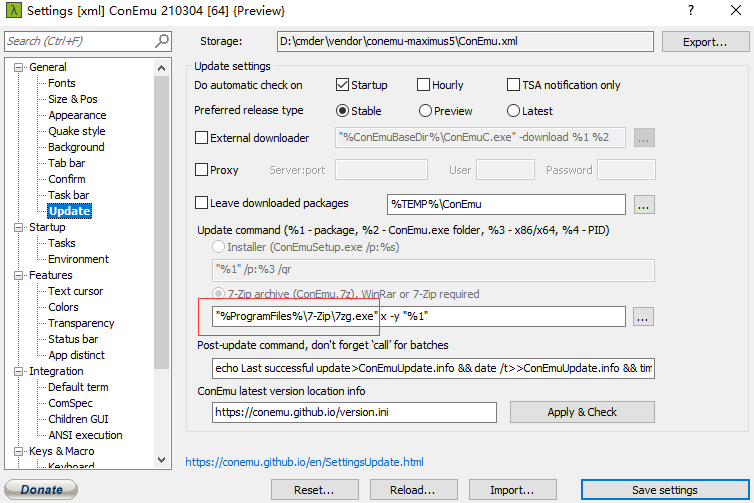Open the Tab bar settings page
Viewport: 754px width, 503px height.
click(66, 163)
